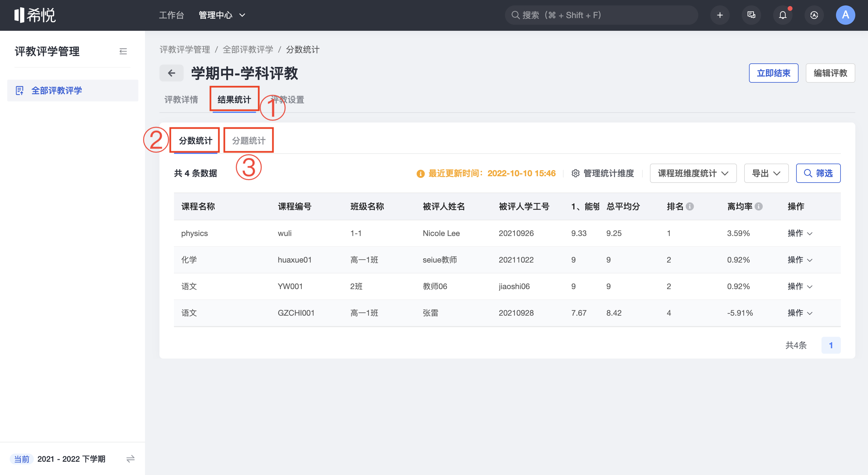Click the plus create icon
This screenshot has height=475, width=868.
click(x=720, y=15)
